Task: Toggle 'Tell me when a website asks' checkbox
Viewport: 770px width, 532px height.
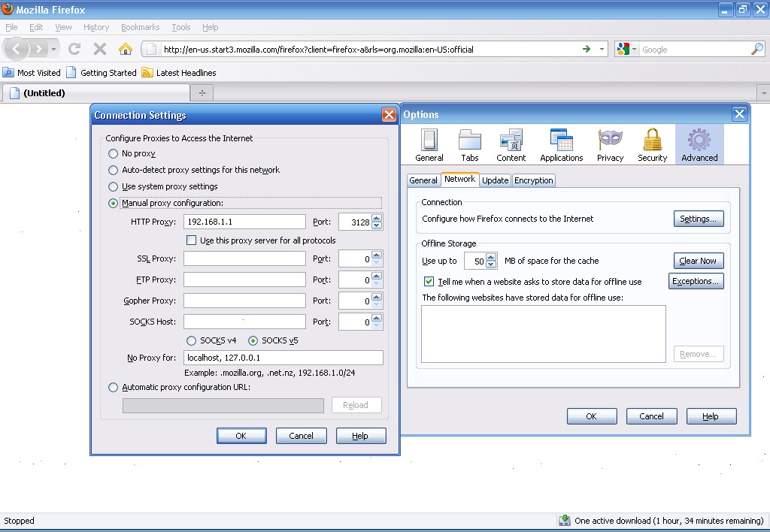Action: 429,282
